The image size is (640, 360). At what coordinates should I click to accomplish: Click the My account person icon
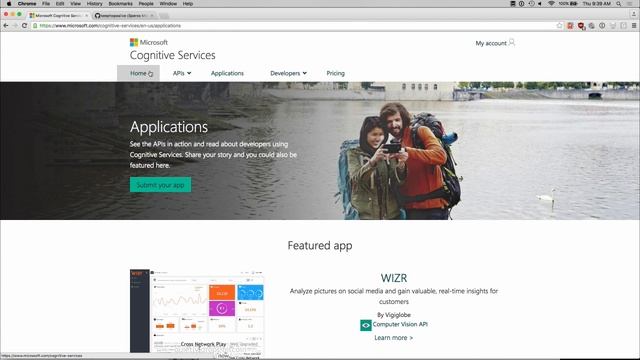point(512,42)
